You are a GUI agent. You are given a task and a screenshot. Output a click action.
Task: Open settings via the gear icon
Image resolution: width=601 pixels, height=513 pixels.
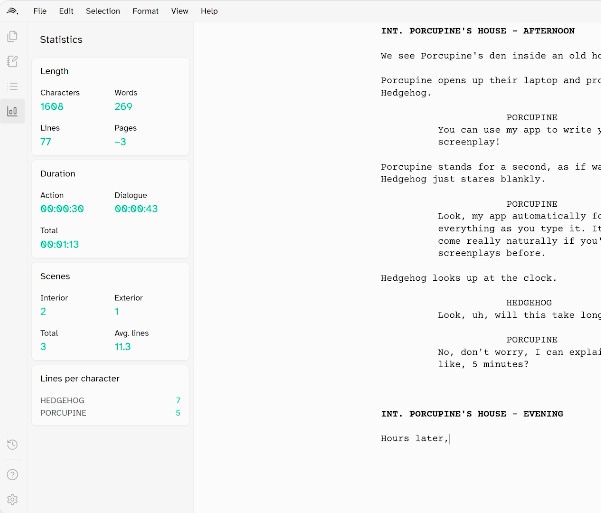12,499
